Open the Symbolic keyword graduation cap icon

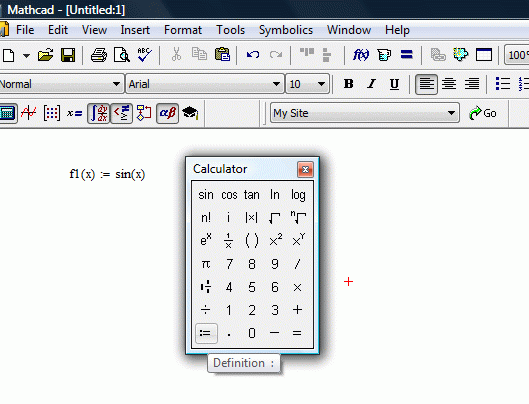coord(190,113)
